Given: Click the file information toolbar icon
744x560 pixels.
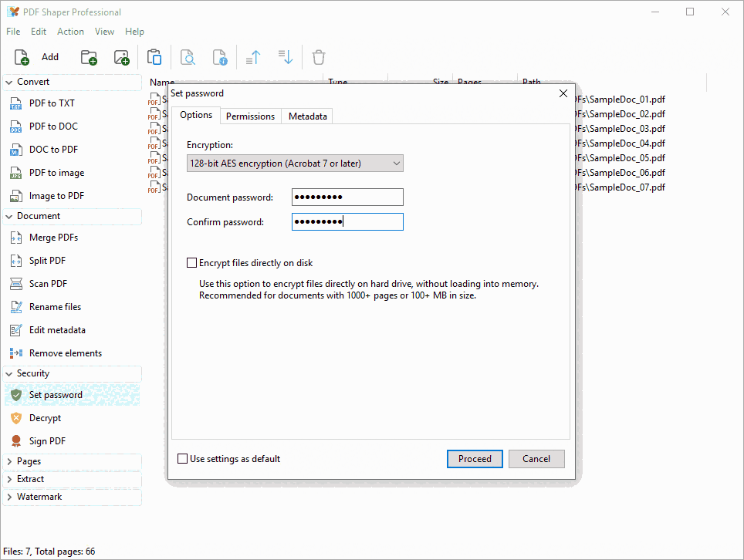Looking at the screenshot, I should (x=220, y=57).
